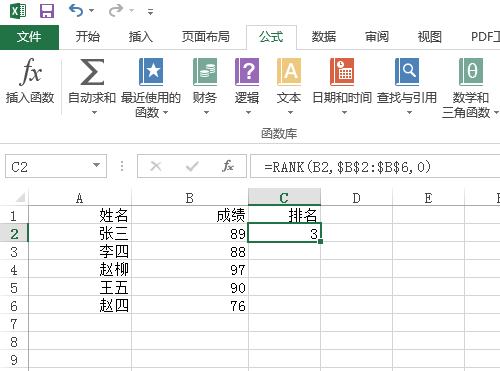Customize the Quick Access Toolbar
The width and height of the screenshot is (500, 371).
point(151,12)
